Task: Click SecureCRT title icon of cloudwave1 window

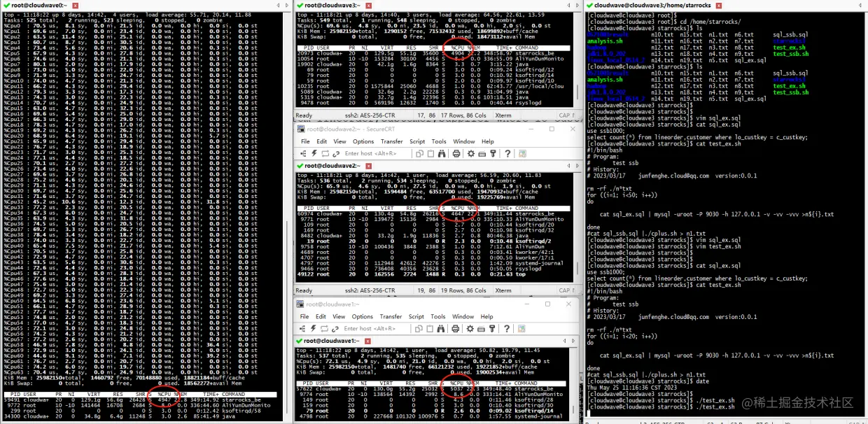Action: click(300, 304)
